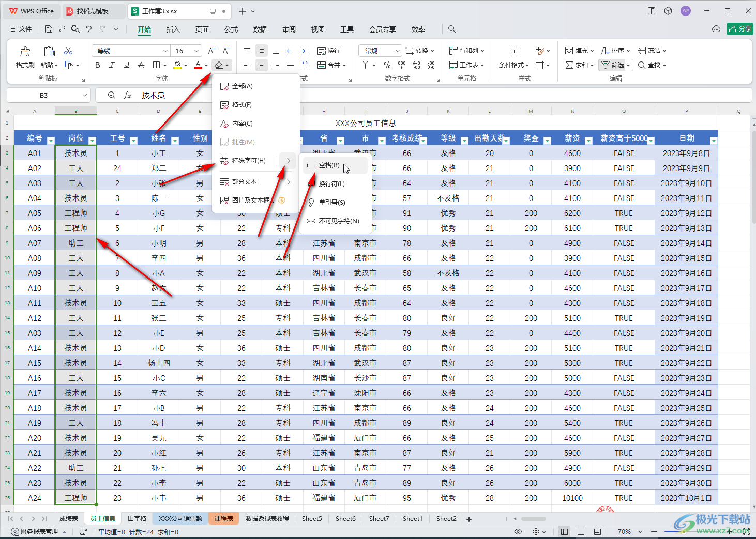Expand the zoom percentage 70% dropdown

pos(640,532)
